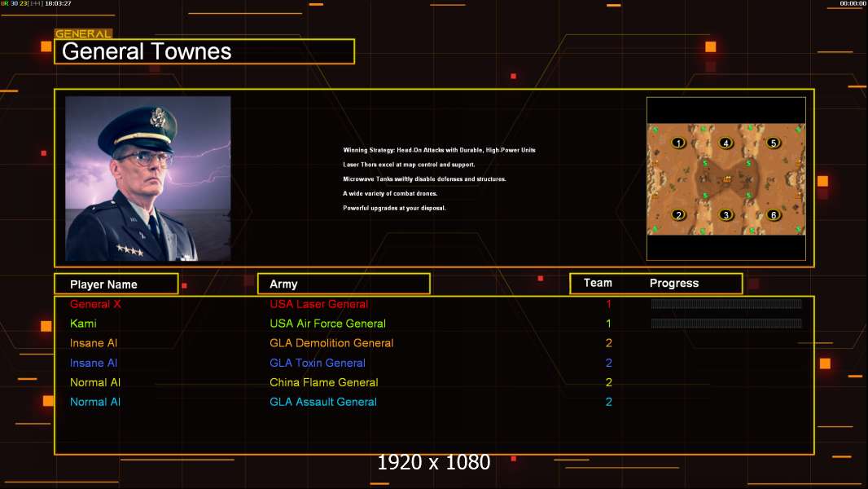Click army entry USA Air Force General
This screenshot has height=489, width=868.
[x=327, y=324]
